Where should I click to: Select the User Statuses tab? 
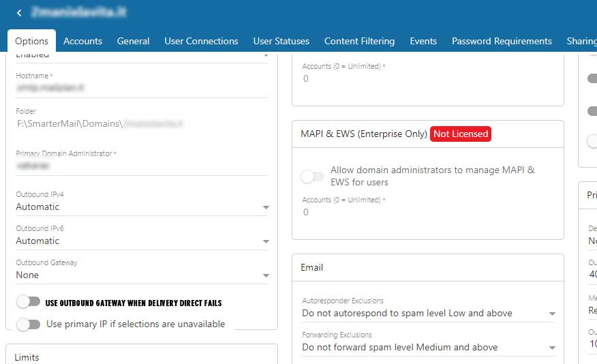point(281,42)
